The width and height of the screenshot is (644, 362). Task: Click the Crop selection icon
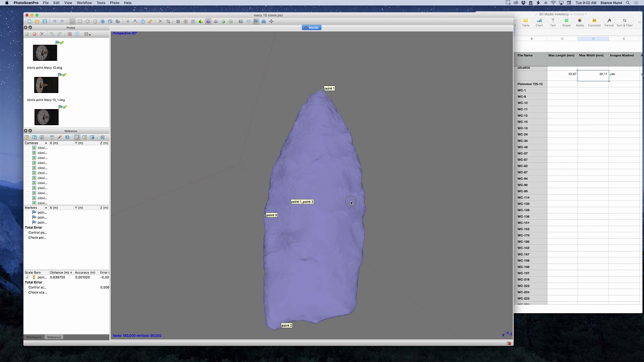point(168,21)
